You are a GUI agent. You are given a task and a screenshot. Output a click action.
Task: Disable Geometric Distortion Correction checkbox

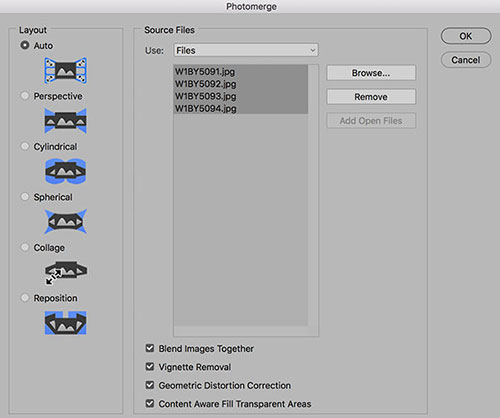tap(150, 385)
